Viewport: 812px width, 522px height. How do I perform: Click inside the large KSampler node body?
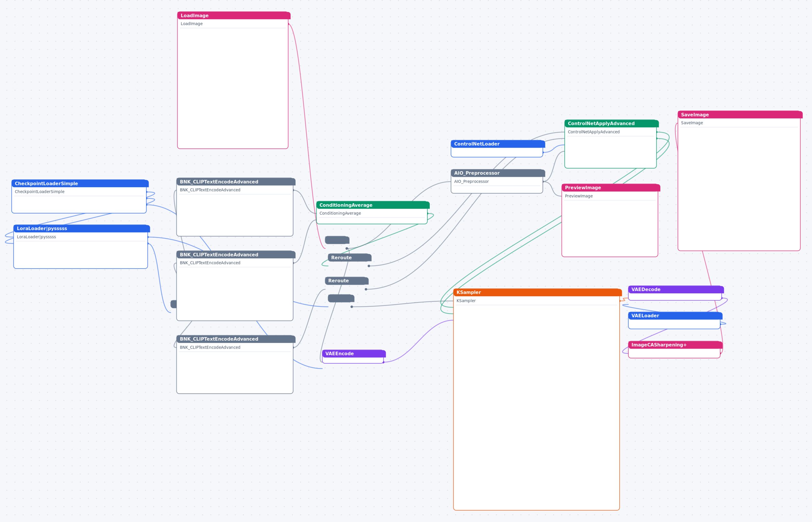point(537,407)
